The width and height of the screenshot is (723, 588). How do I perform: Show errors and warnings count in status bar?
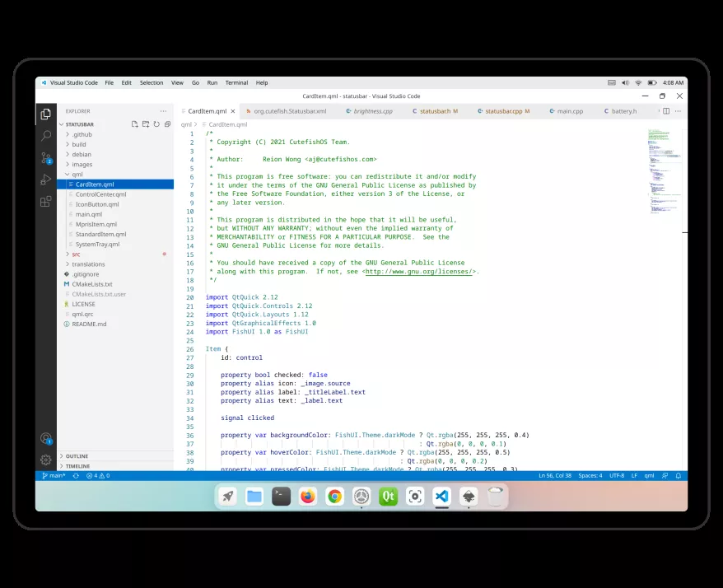point(98,475)
